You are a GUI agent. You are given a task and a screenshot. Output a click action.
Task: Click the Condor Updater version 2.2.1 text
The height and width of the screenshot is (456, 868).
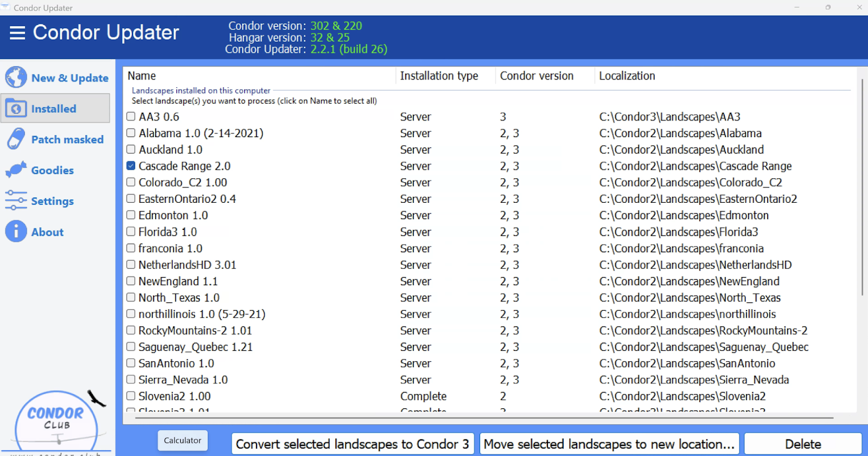pyautogui.click(x=349, y=49)
